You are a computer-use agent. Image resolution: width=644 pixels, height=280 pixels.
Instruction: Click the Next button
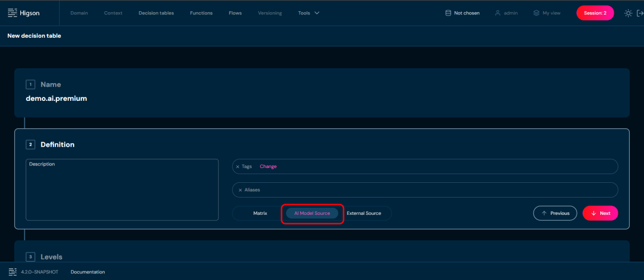pyautogui.click(x=600, y=213)
